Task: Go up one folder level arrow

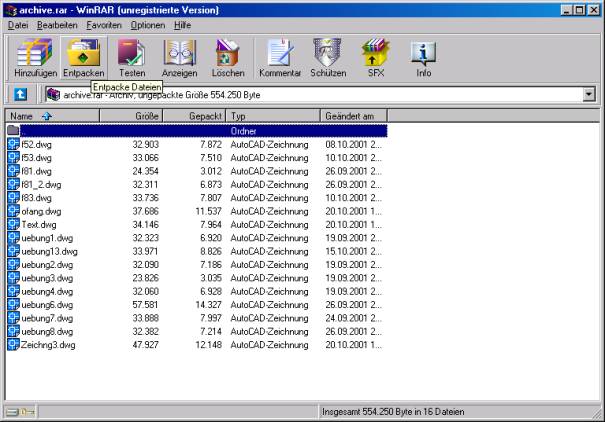Action: [20, 94]
